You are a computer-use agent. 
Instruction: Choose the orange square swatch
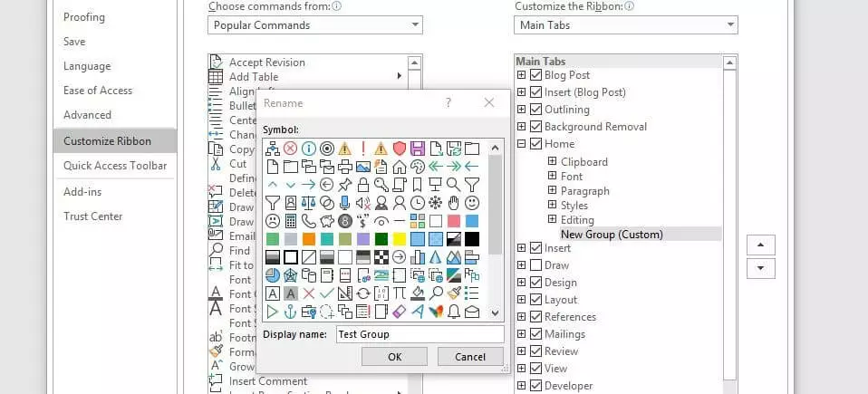308,239
